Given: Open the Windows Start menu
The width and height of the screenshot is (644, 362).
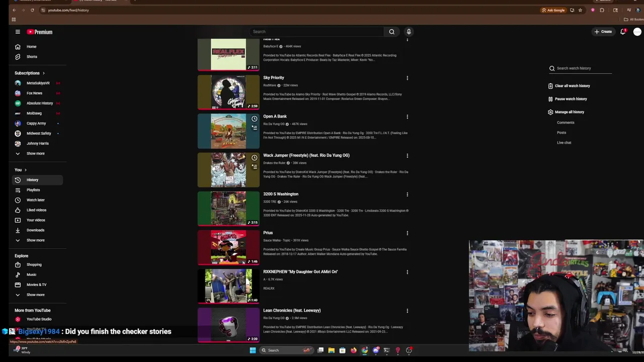Looking at the screenshot, I should coord(253,350).
